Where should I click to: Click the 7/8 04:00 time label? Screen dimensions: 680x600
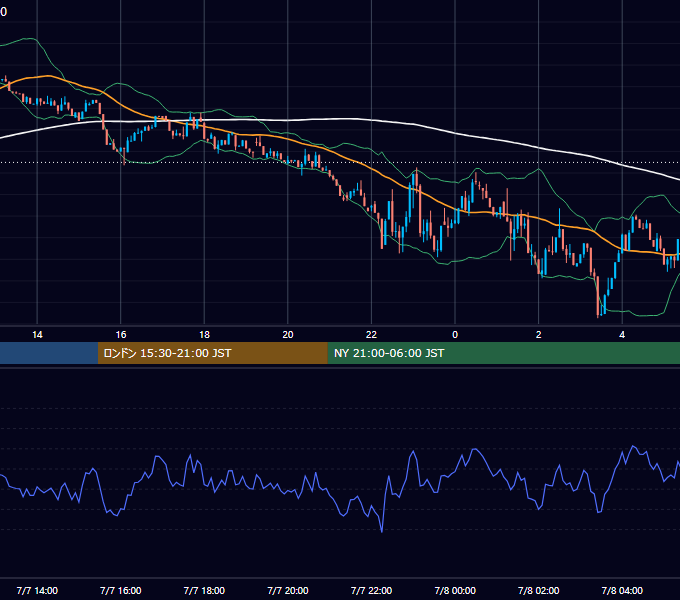(x=622, y=590)
